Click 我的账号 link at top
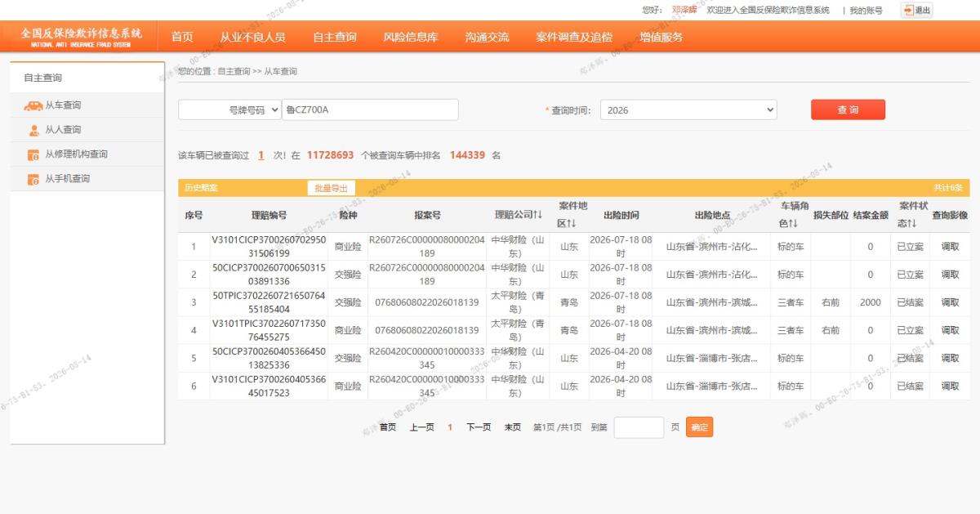980x514 pixels. [x=866, y=10]
